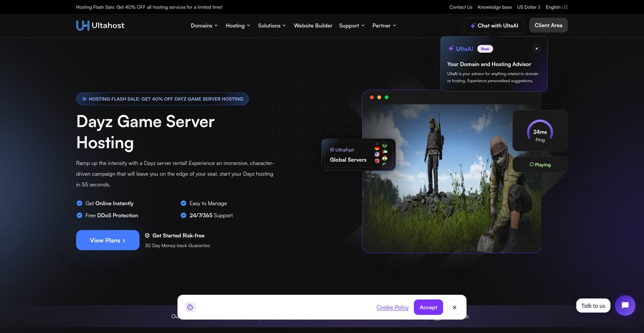Close the UltaAI advisor popup
Screen dimensions: 644x333
536,48
